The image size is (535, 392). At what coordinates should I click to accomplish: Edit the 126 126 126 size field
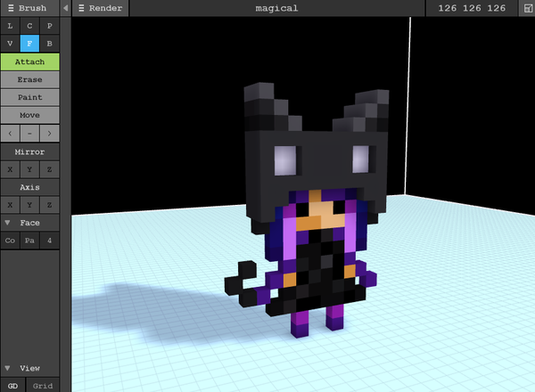click(x=472, y=8)
